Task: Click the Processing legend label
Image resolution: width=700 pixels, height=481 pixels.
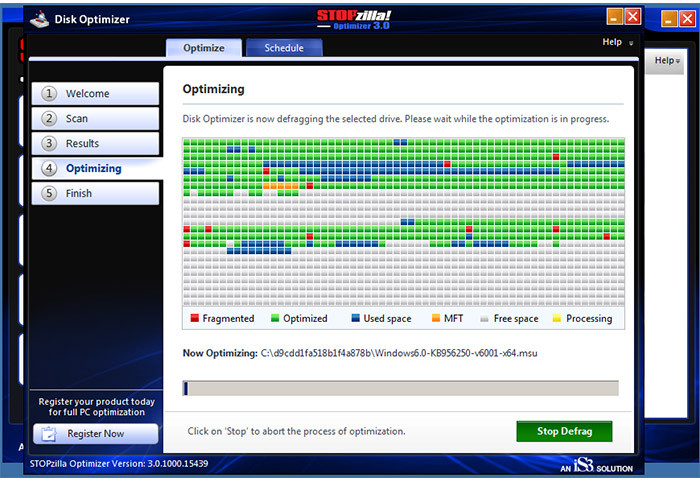Action: click(589, 318)
